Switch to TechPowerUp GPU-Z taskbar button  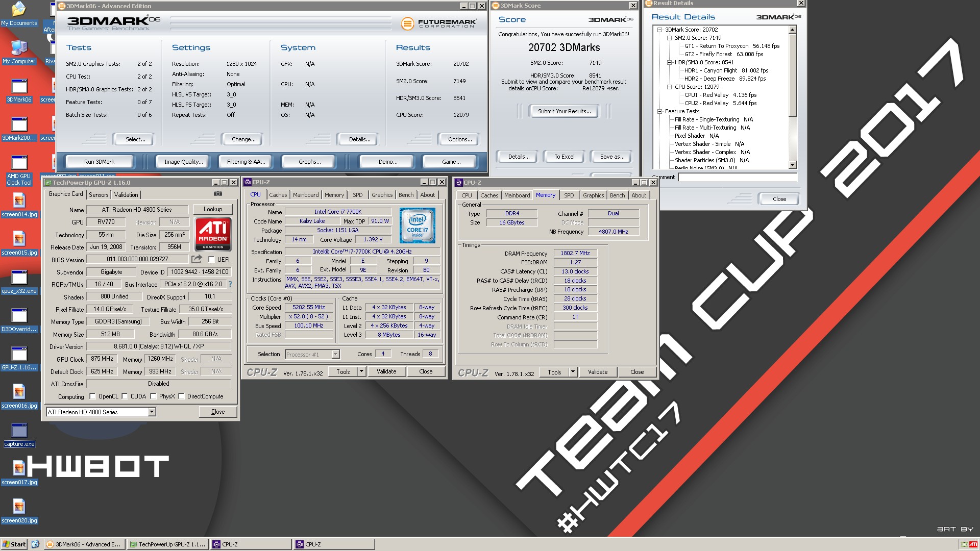tap(167, 544)
